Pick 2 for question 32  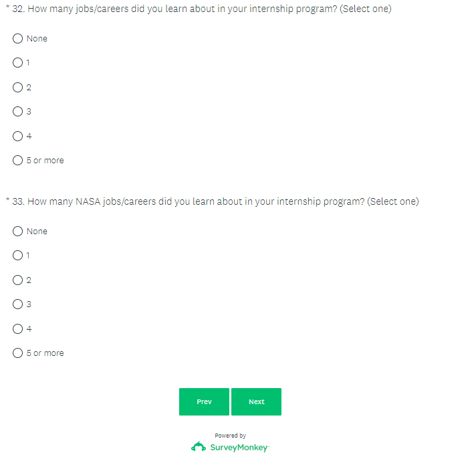[18, 88]
